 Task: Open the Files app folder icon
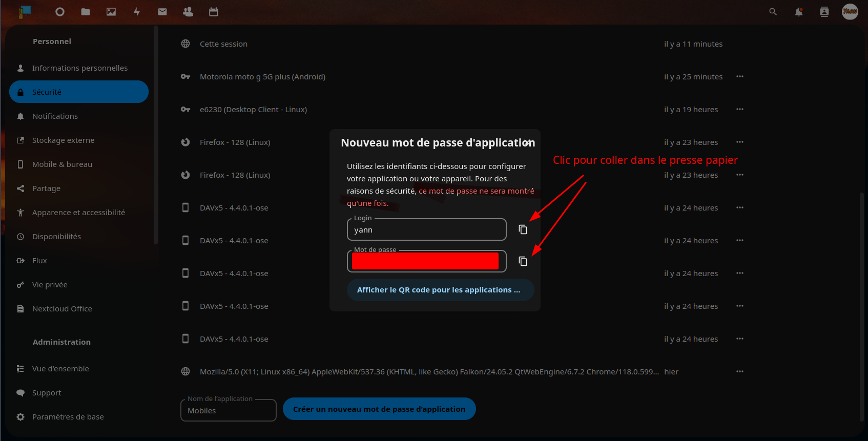(x=86, y=12)
